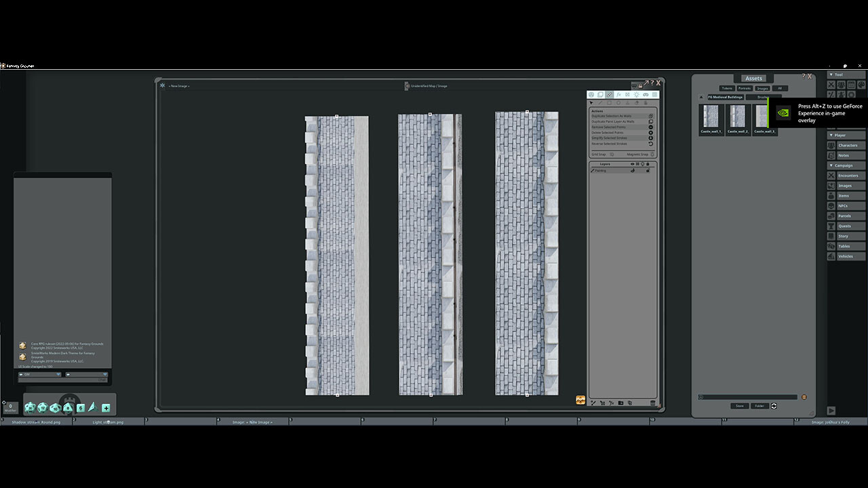Select the pointer selection tool below the toolbar
This screenshot has height=488, width=868.
[x=591, y=102]
